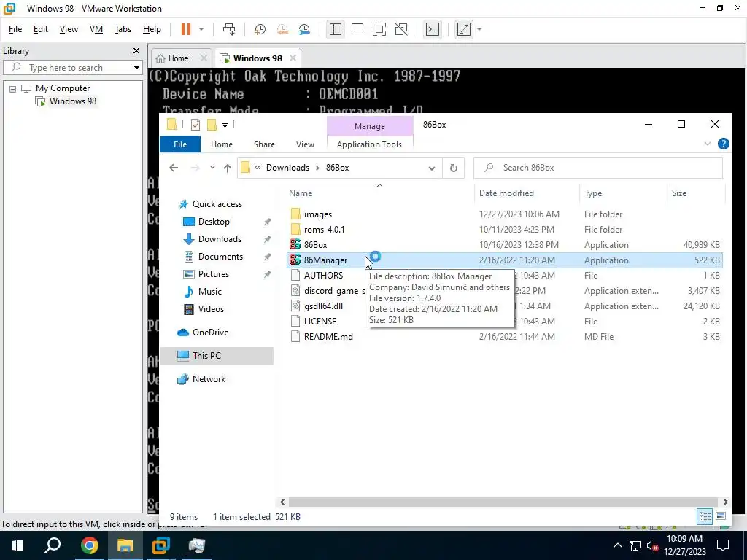The image size is (747, 560).
Task: Toggle the thumbnail bar view icon
Action: point(357,29)
